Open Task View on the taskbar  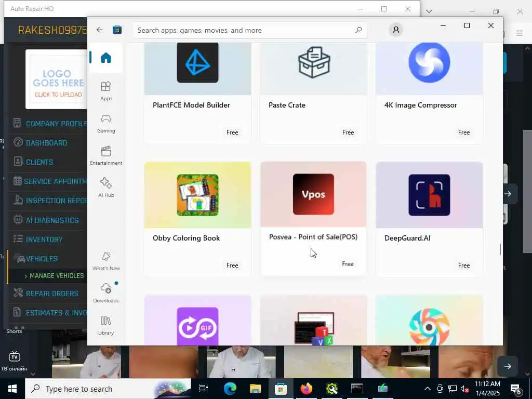204,389
